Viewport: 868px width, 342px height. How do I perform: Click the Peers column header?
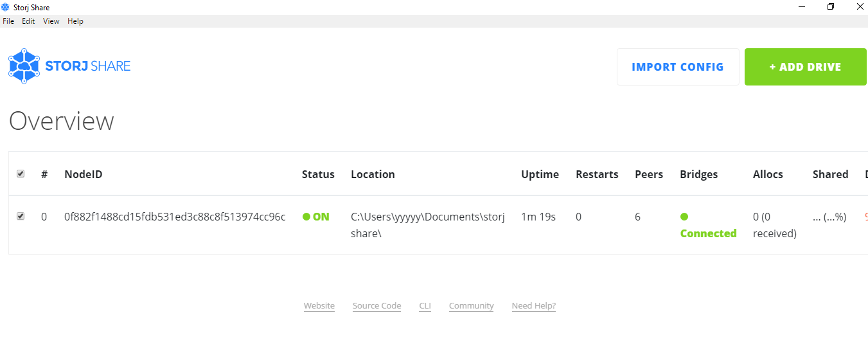(x=649, y=174)
